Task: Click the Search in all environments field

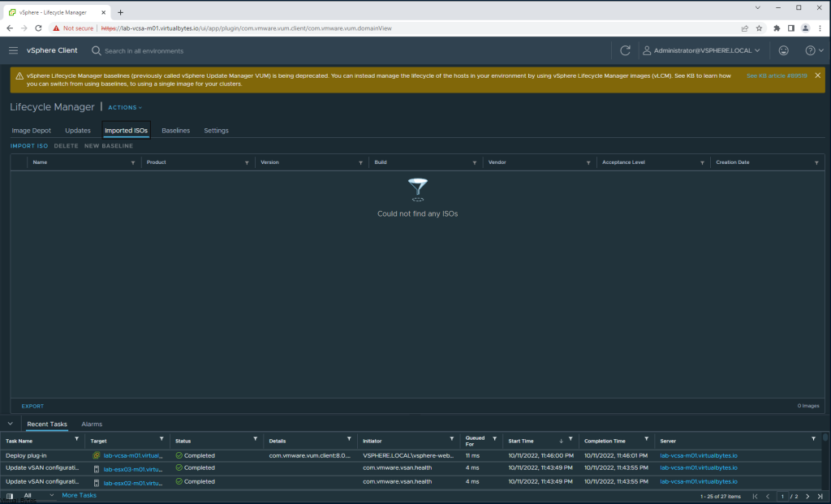Action: tap(144, 51)
